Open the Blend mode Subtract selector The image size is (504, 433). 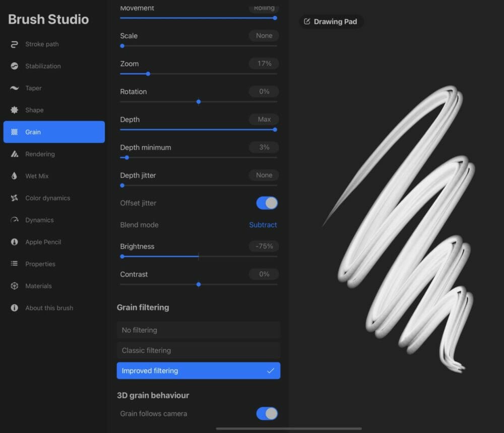(x=263, y=225)
